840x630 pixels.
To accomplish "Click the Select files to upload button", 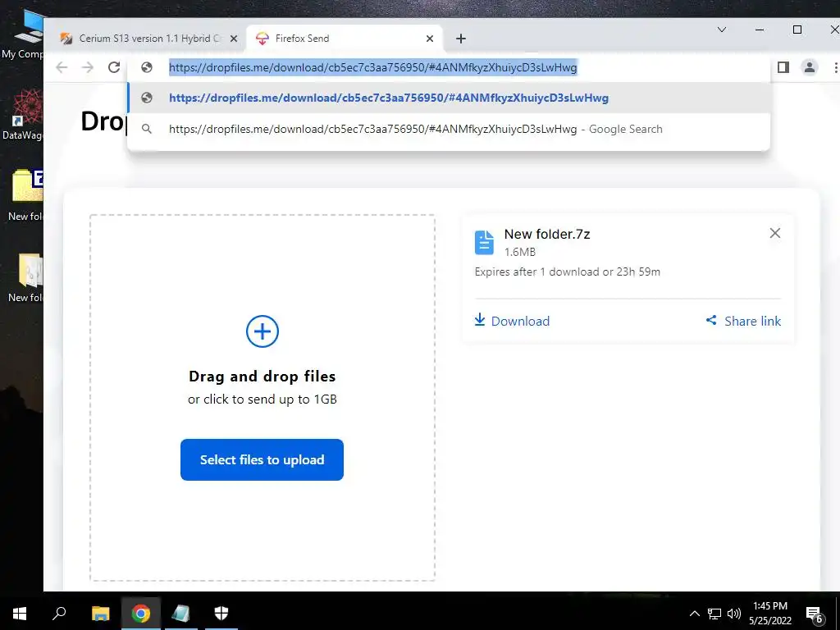I will (262, 459).
